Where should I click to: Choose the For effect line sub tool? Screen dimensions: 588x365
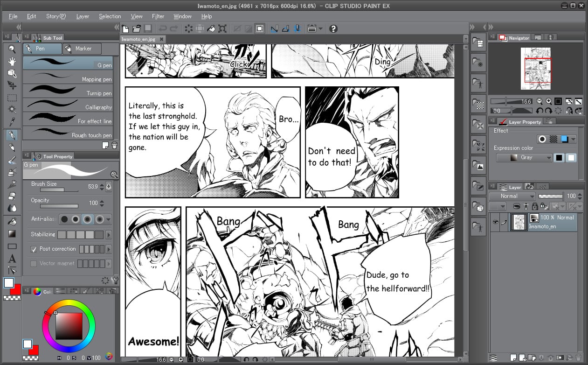pos(68,119)
